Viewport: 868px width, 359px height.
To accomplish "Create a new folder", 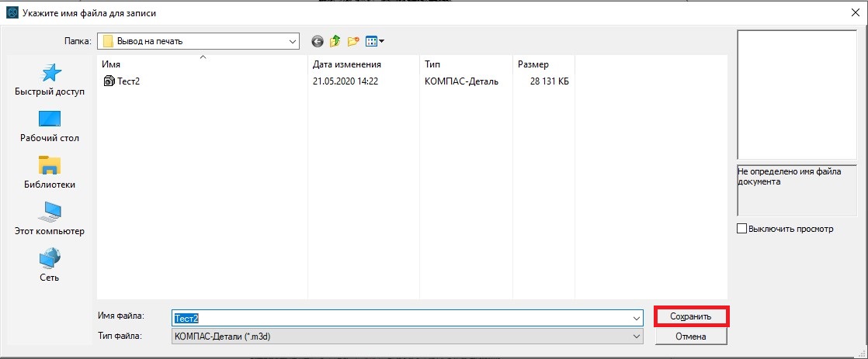I will point(353,41).
